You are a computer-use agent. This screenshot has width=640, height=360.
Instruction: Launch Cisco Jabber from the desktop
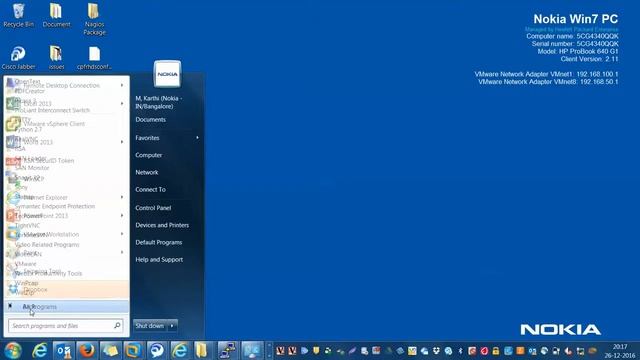point(18,58)
